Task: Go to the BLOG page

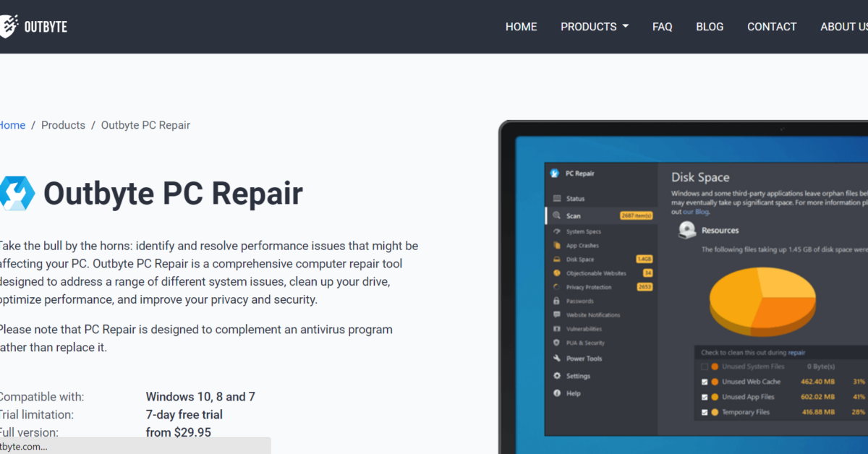Action: (x=709, y=27)
